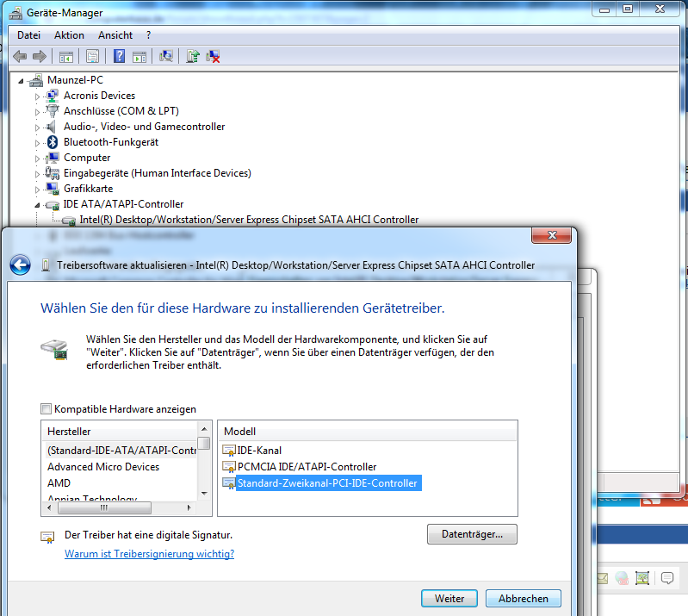This screenshot has height=616, width=688.
Task: Click the Human Interface Devices icon
Action: (53, 173)
